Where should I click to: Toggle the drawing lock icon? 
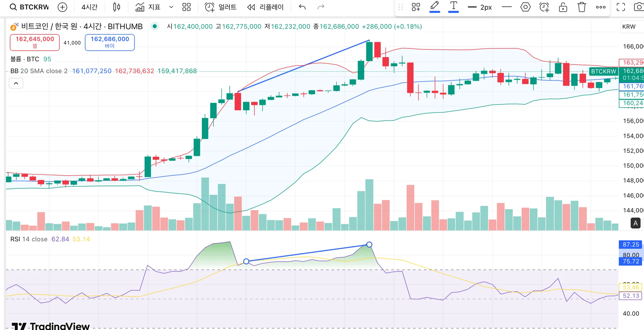tap(563, 7)
